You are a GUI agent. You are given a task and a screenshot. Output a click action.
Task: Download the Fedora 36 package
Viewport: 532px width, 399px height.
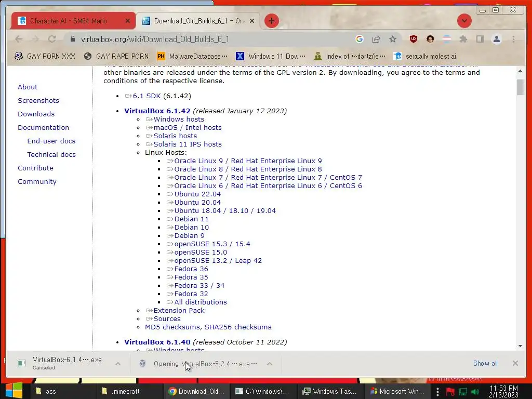191,269
